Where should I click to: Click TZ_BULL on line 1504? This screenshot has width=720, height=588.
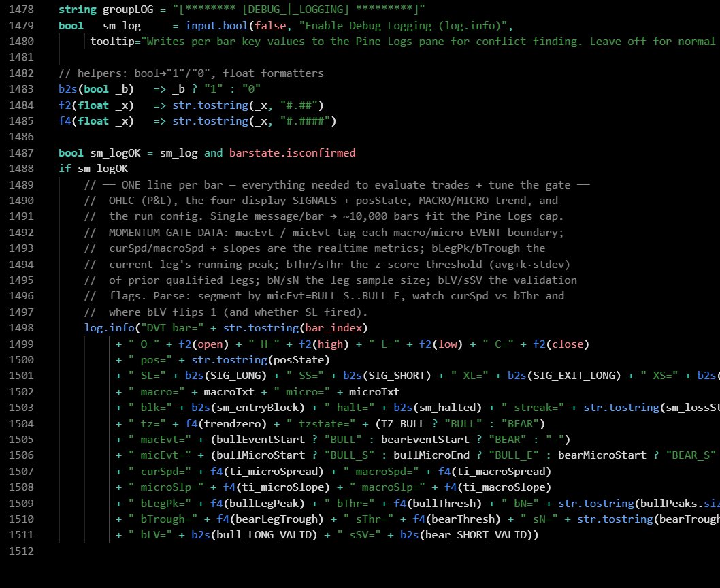point(403,423)
